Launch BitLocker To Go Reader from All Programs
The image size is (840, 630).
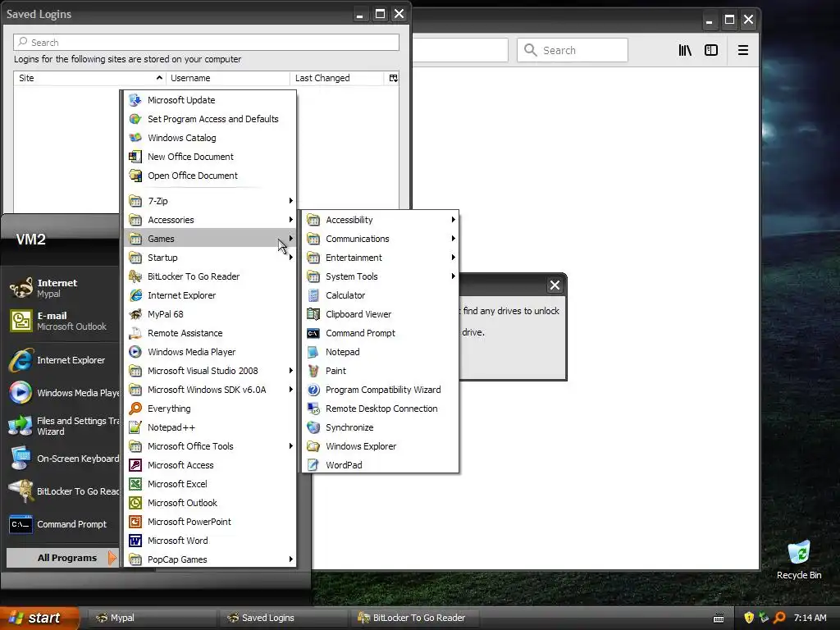click(x=210, y=276)
